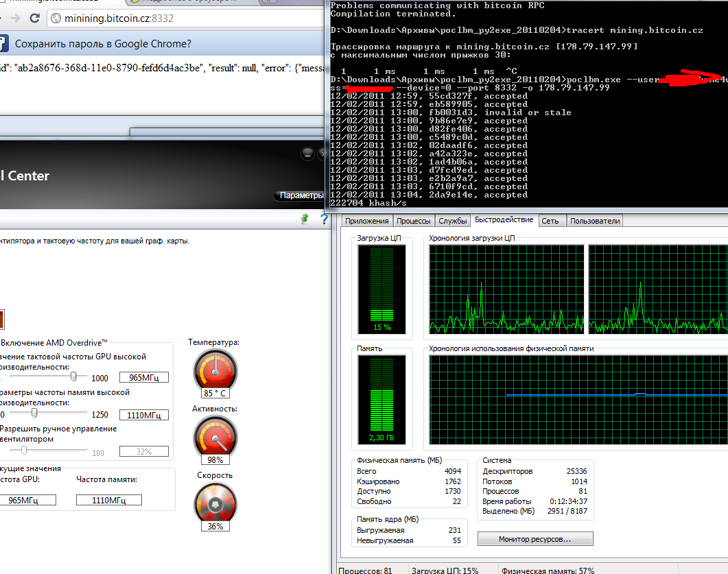Open the Параметры button in Control Center

pyautogui.click(x=301, y=195)
